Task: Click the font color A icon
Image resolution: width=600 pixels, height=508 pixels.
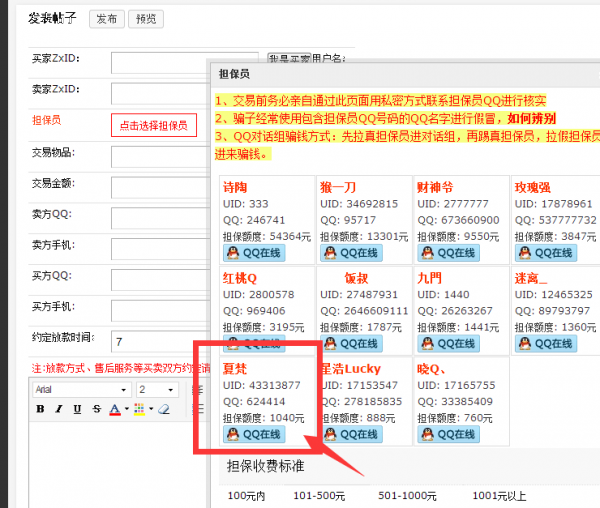Action: coord(115,409)
